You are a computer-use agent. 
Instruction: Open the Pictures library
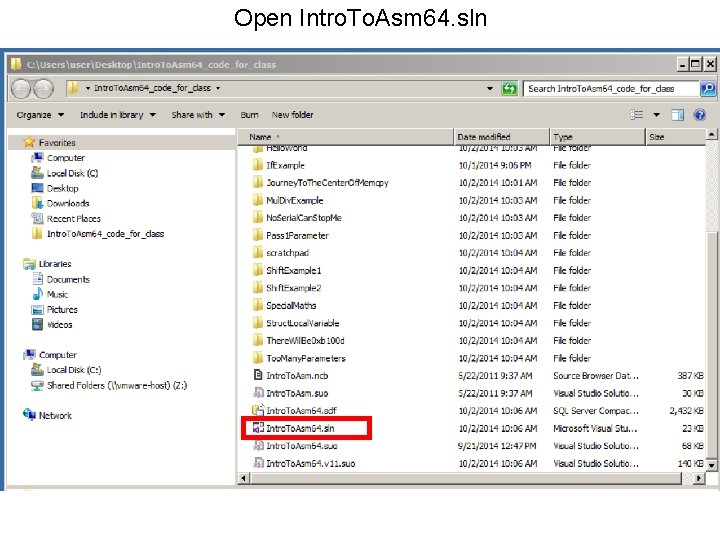[62, 309]
